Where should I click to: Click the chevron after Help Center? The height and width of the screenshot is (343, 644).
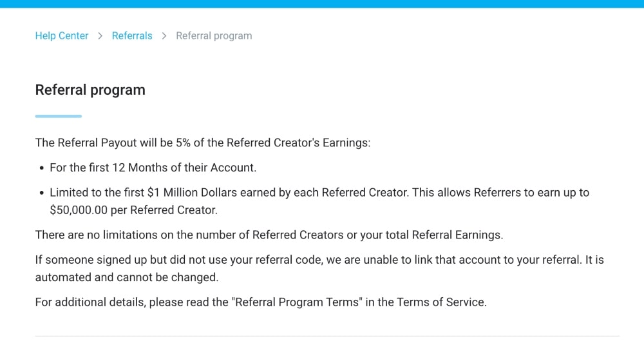(100, 36)
